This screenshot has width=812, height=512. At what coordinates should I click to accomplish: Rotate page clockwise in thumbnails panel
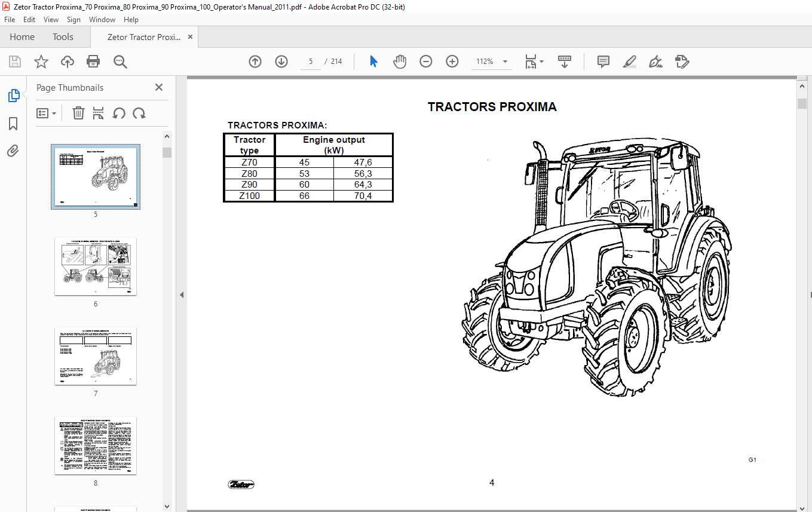click(139, 113)
